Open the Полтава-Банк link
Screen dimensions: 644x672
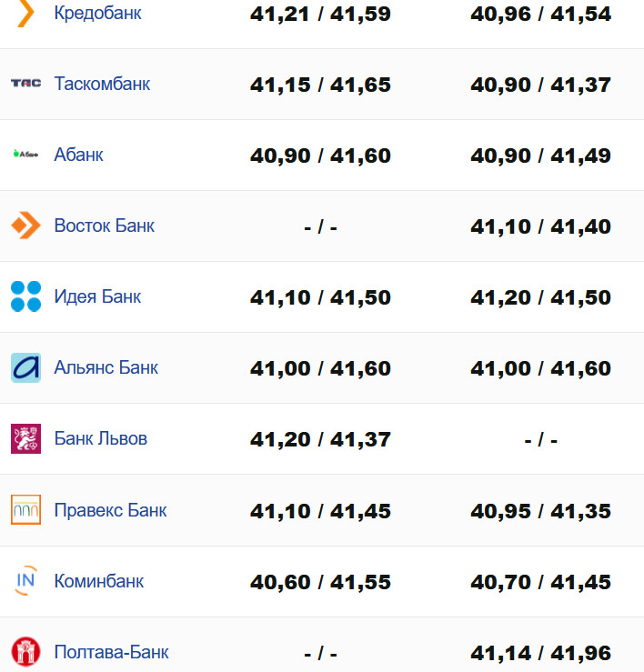pyautogui.click(x=111, y=652)
